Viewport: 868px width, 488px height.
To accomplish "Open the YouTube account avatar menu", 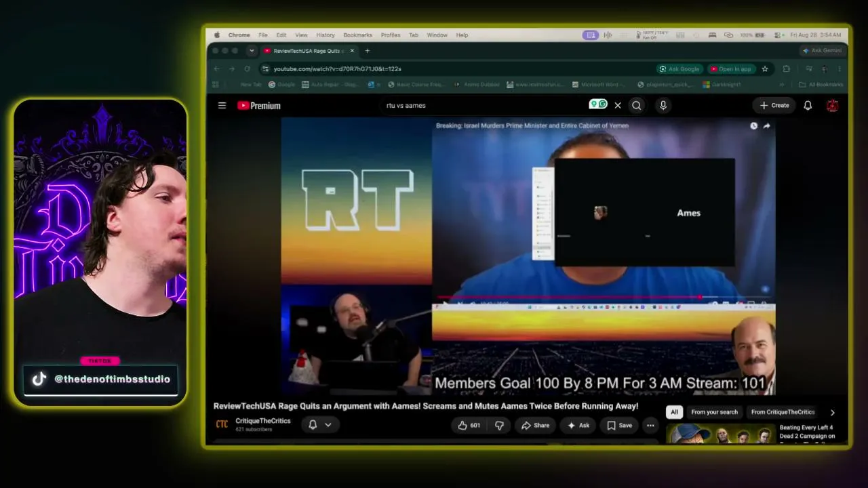I will click(833, 105).
